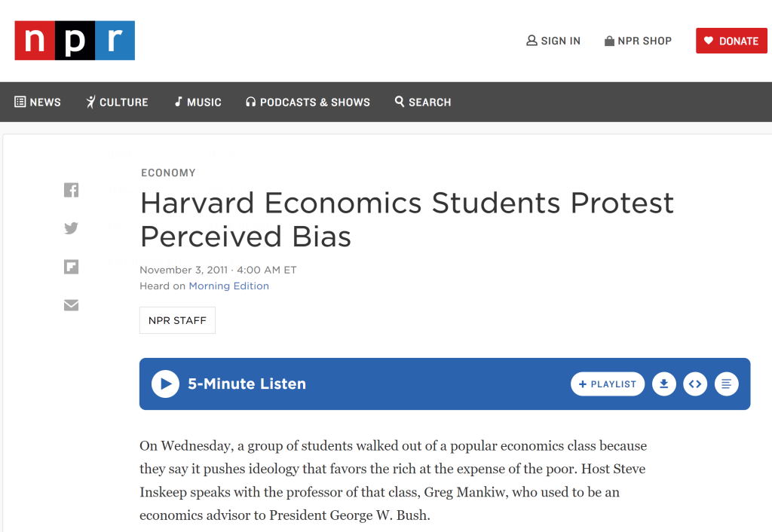This screenshot has height=532, width=772.
Task: Click the NPR Staff byline box
Action: coord(177,320)
